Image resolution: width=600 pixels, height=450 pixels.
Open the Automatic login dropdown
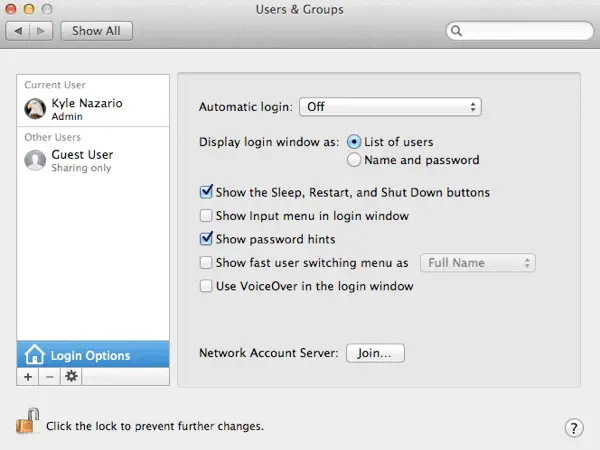(390, 107)
